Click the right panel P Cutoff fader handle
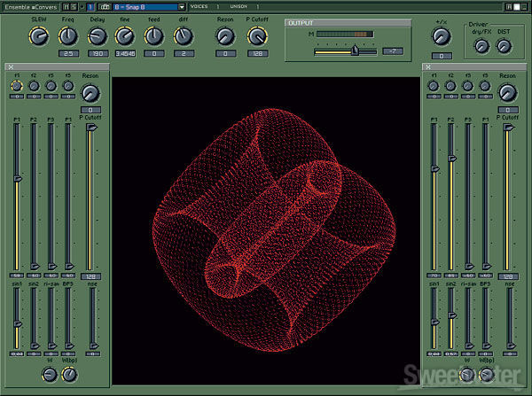This screenshot has width=532, height=396. click(x=507, y=128)
